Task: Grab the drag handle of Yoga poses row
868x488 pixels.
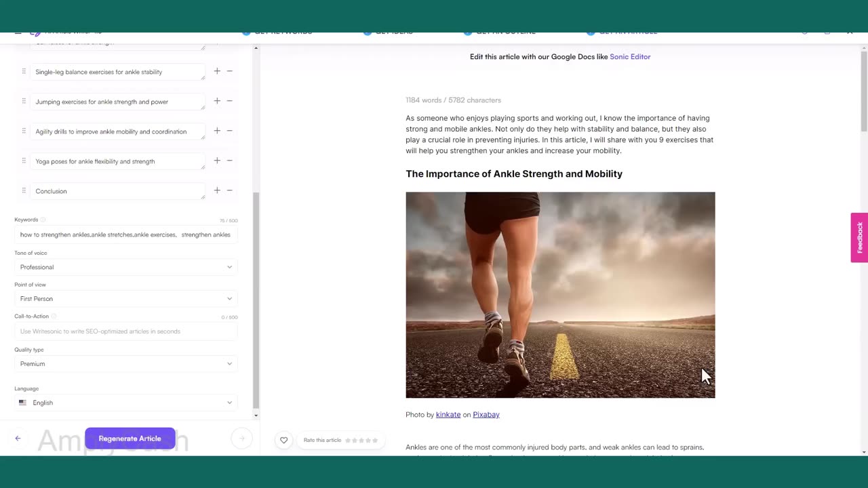Action: click(24, 161)
